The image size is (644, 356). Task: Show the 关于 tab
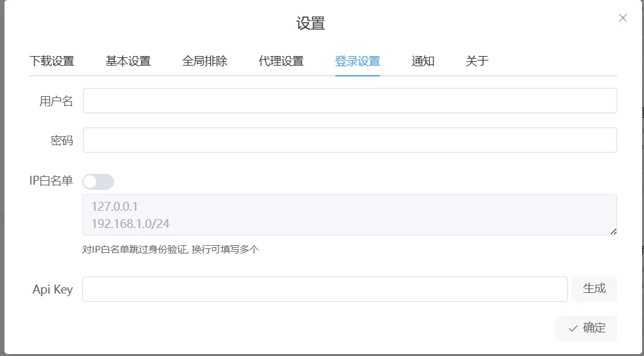[x=477, y=61]
